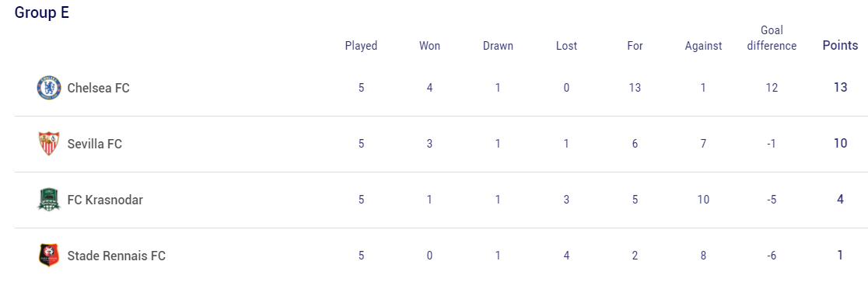
Task: Click the Stade Rennais FC club crest
Action: pos(49,256)
